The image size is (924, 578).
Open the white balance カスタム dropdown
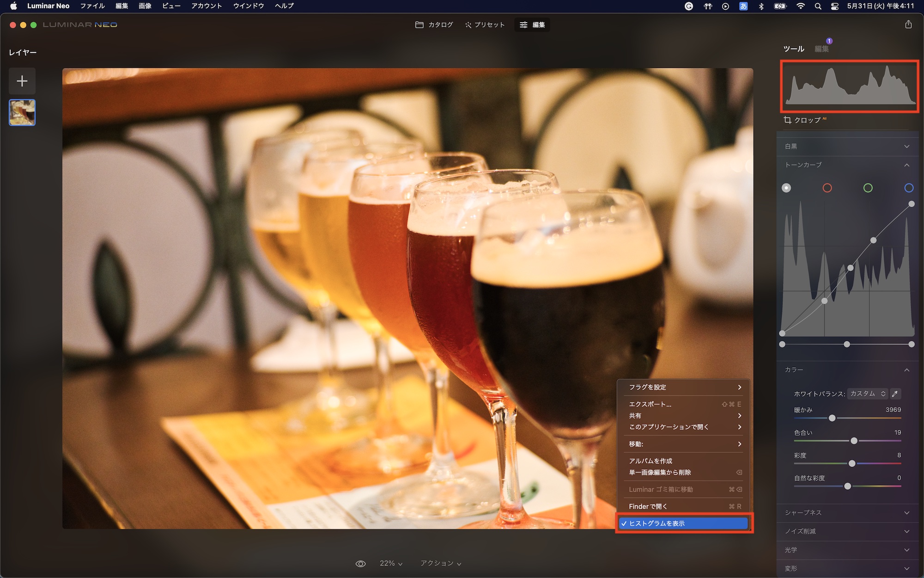(867, 394)
